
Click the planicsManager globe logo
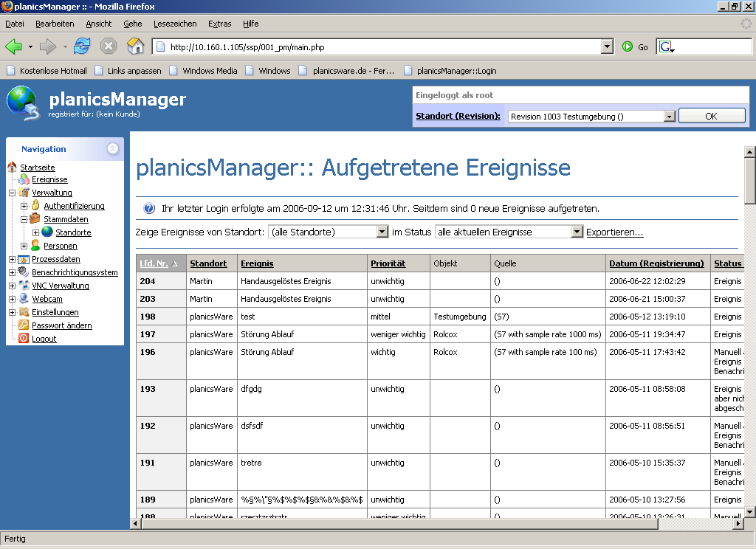click(x=23, y=103)
